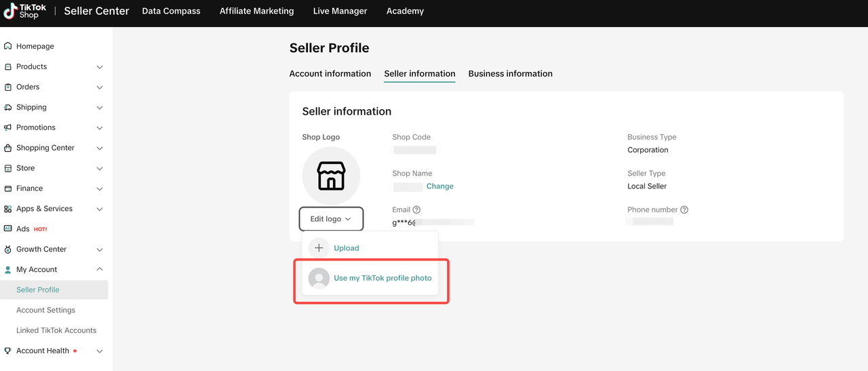Screen dimensions: 868x371
Task: Open Data Compass in top navigation
Action: (x=171, y=12)
